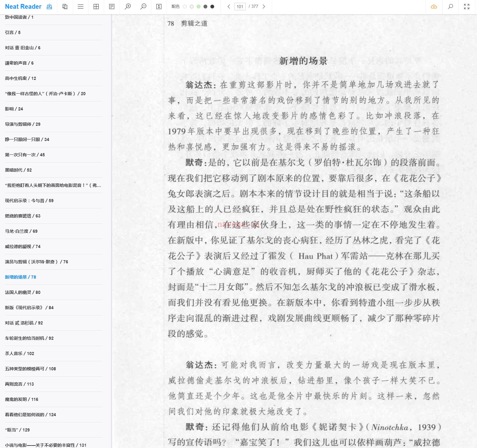Open chapter “我拒绝盯着人头朝下的画面…
477x448 pixels.
click(53, 185)
